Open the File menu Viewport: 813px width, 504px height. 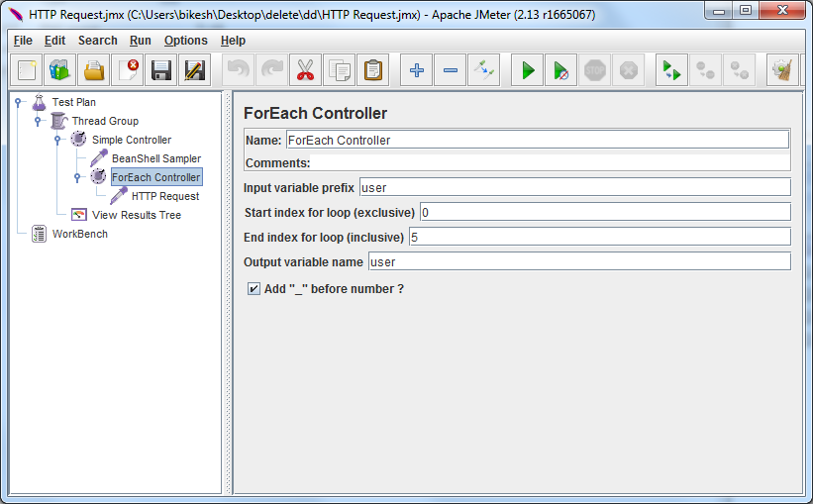[x=23, y=41]
